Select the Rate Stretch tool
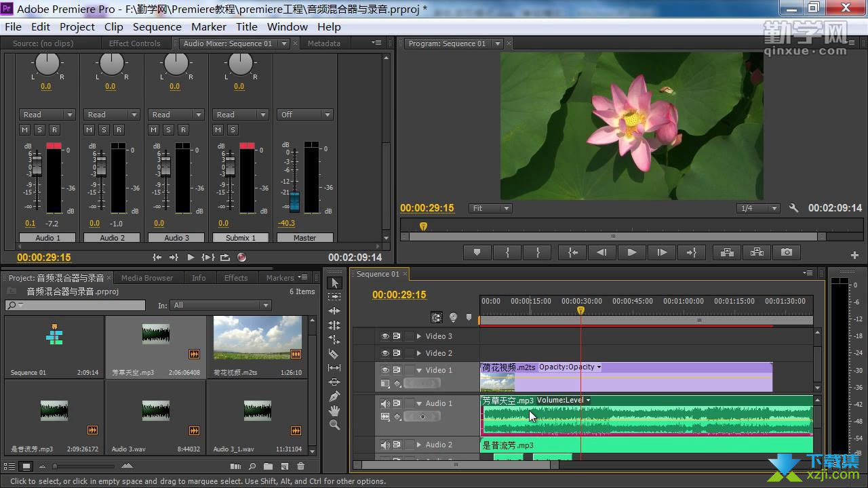Viewport: 868px width, 488px height. (x=334, y=340)
